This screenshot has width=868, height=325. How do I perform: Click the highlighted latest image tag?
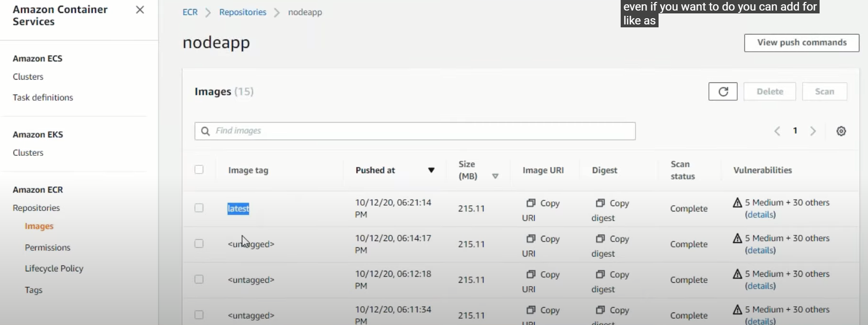[x=238, y=209]
